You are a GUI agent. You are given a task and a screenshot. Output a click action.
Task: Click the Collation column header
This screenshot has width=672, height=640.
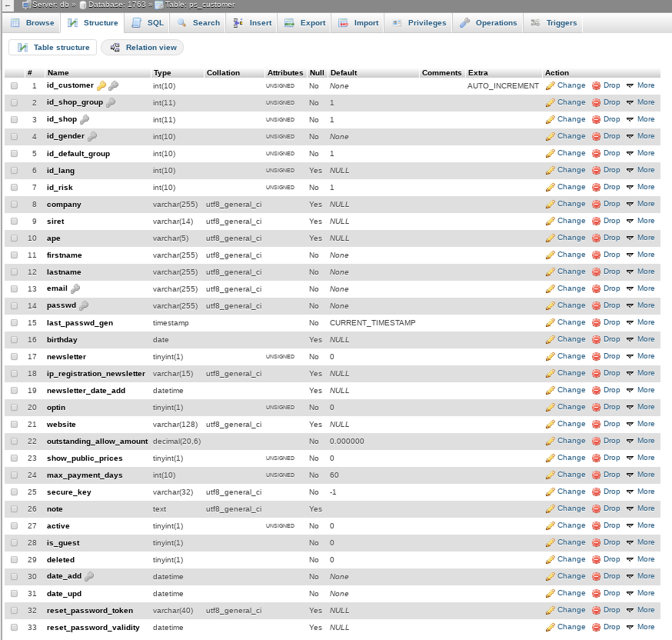click(223, 73)
